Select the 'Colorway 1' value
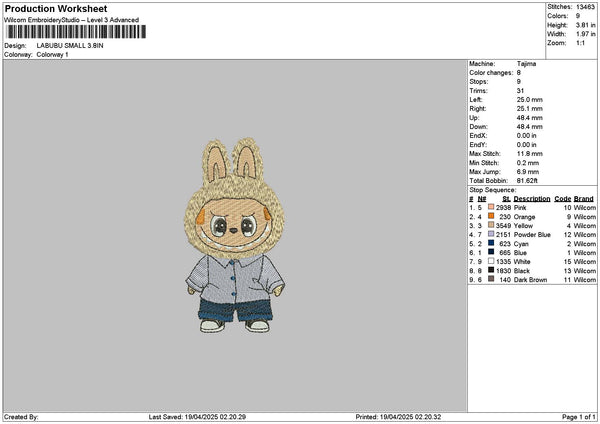600x424 pixels. pos(52,55)
